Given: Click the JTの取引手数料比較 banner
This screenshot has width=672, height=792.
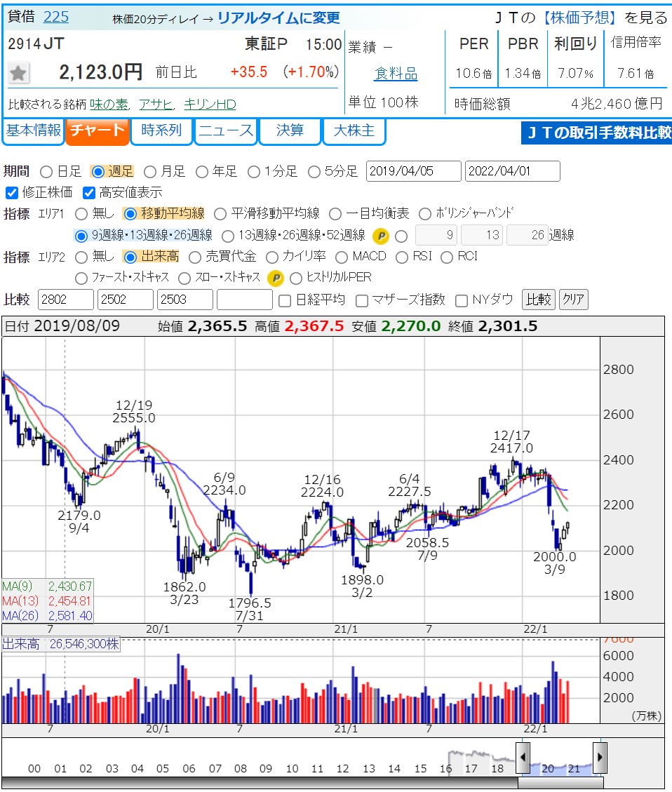Looking at the screenshot, I should point(596,133).
